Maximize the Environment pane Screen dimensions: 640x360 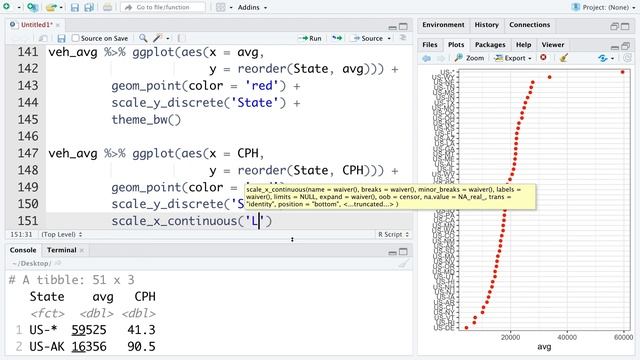625,27
